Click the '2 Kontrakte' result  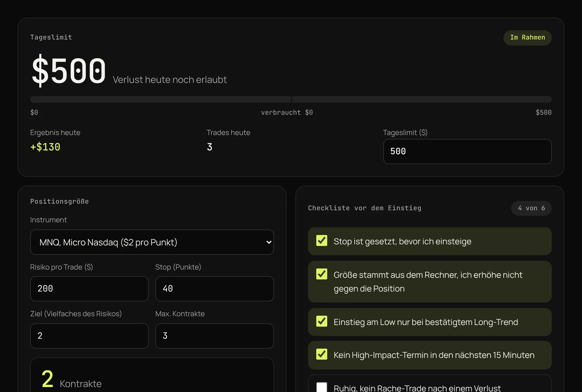[72, 380]
